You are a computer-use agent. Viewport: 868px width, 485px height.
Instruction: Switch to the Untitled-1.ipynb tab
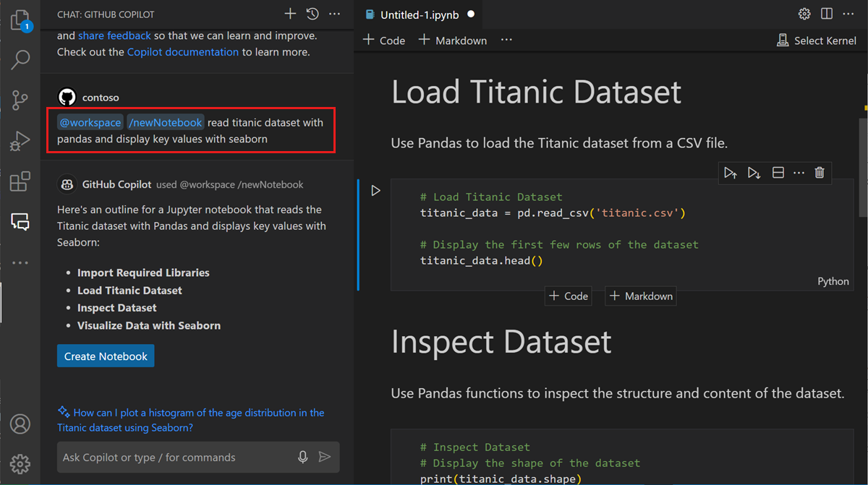tap(418, 14)
